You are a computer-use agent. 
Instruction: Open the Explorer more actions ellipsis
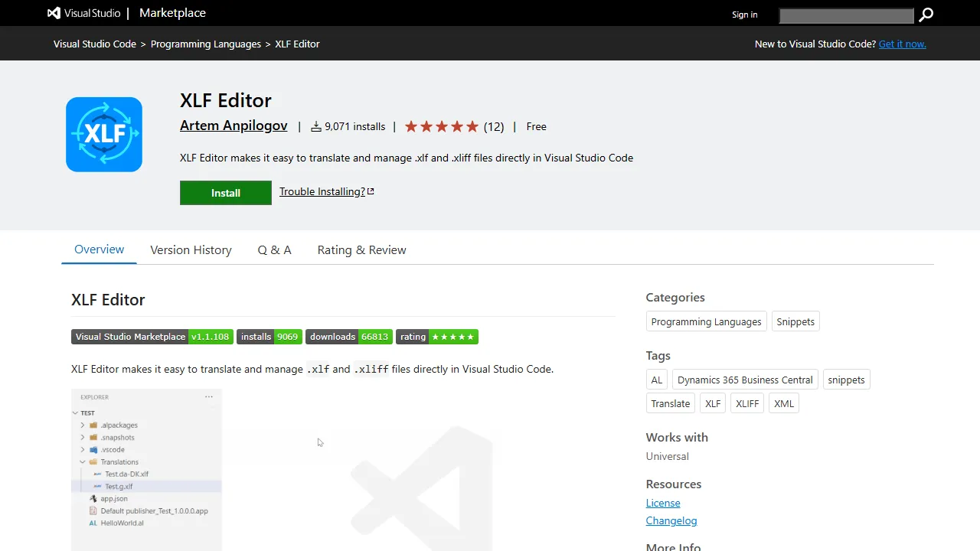click(x=208, y=396)
